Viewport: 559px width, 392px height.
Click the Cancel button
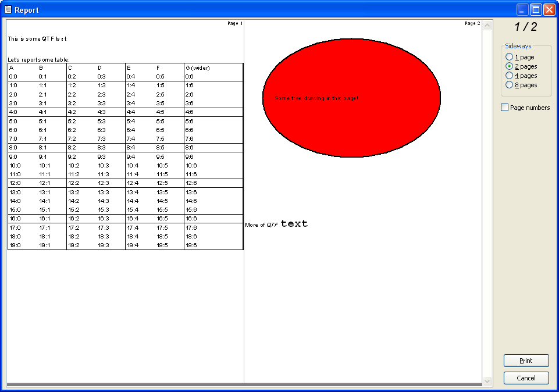(x=526, y=378)
